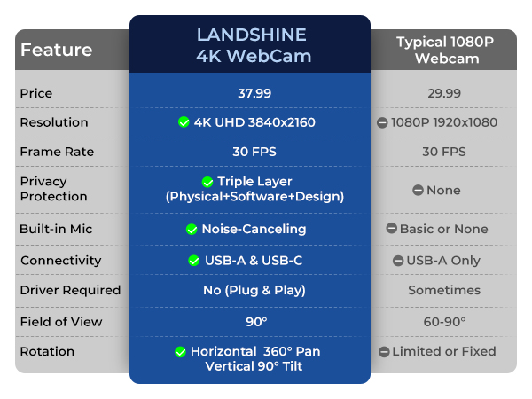
Task: Click the gray minus icon beside 1080P 1920x1080
Action: click(x=382, y=122)
